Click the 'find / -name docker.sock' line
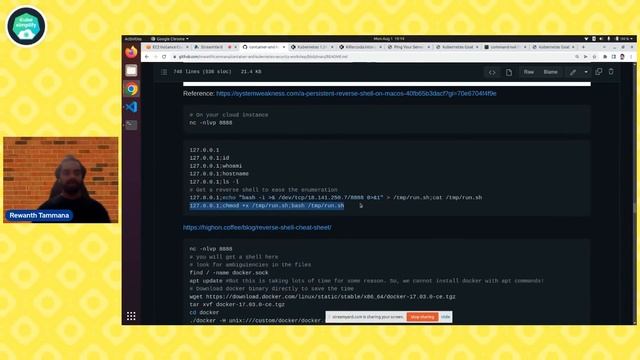This screenshot has width=640, height=360. [x=229, y=273]
